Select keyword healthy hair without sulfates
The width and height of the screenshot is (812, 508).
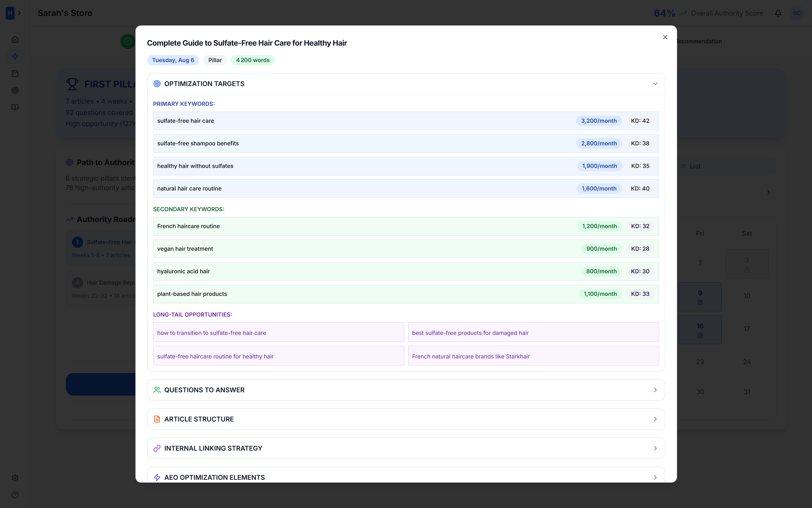click(406, 166)
